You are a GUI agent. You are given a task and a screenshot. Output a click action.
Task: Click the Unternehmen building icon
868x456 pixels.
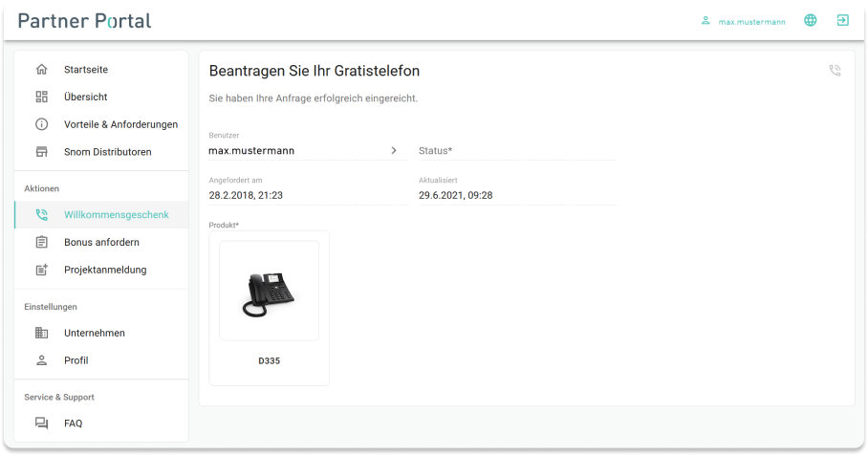tap(41, 333)
